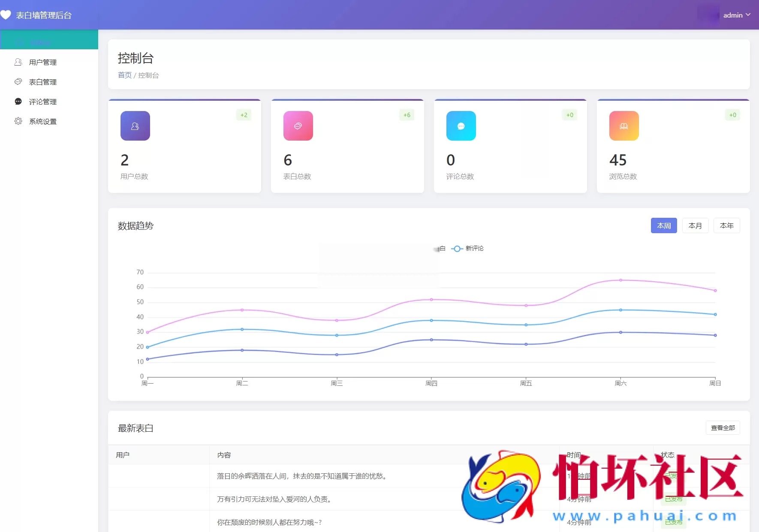Screen dimensions: 759x532
Task: Click the 浏览总数 orange views icon
Action: (x=623, y=126)
